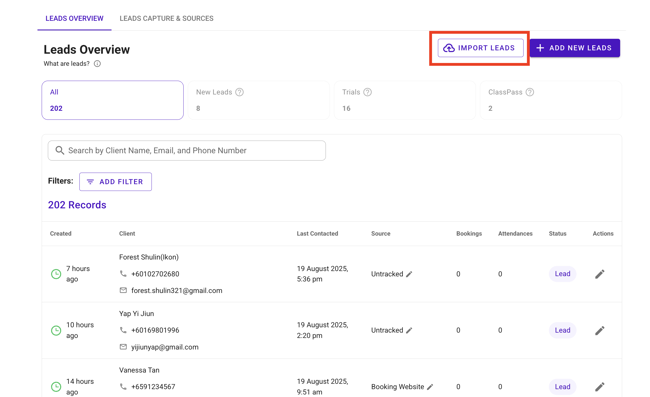Open edit action for Vanessa Tan lead

(599, 387)
